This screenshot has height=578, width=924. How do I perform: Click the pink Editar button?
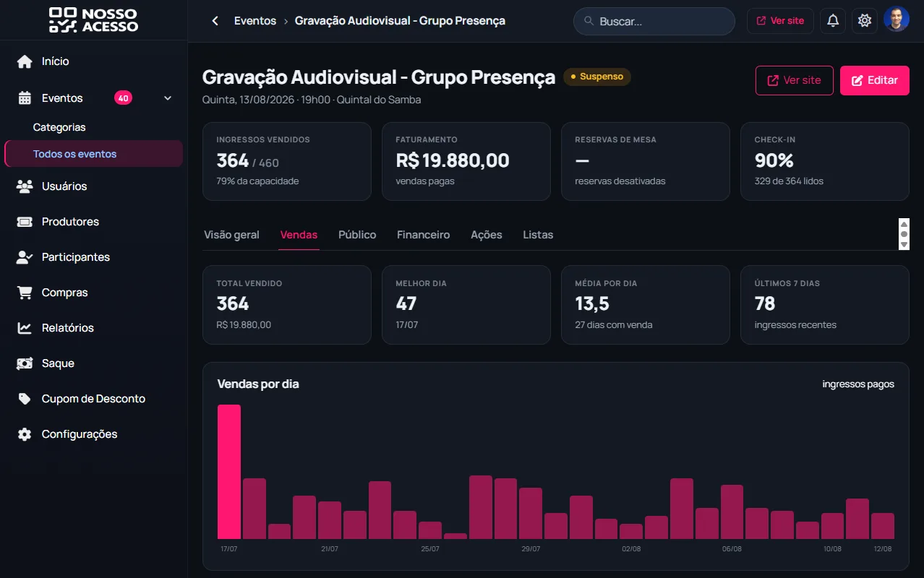pos(874,80)
